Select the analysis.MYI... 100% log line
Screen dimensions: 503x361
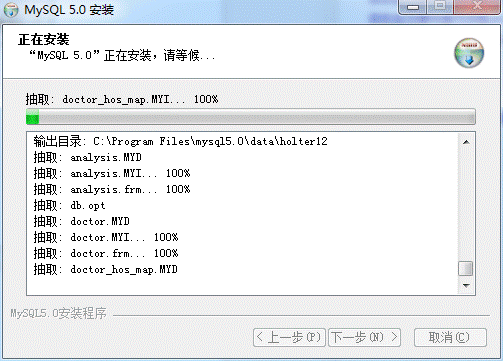[x=112, y=173]
